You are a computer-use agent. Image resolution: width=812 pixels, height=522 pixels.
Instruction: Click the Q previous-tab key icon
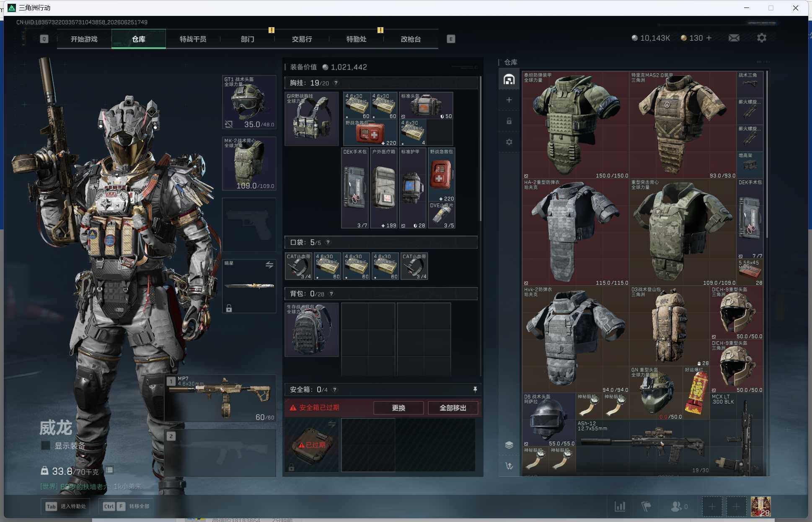[44, 39]
